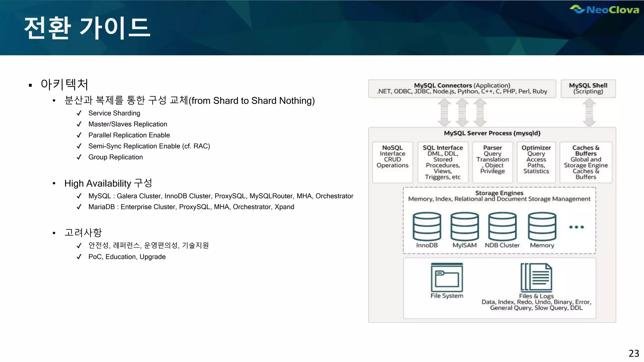Click the File System folder icon

point(447,277)
